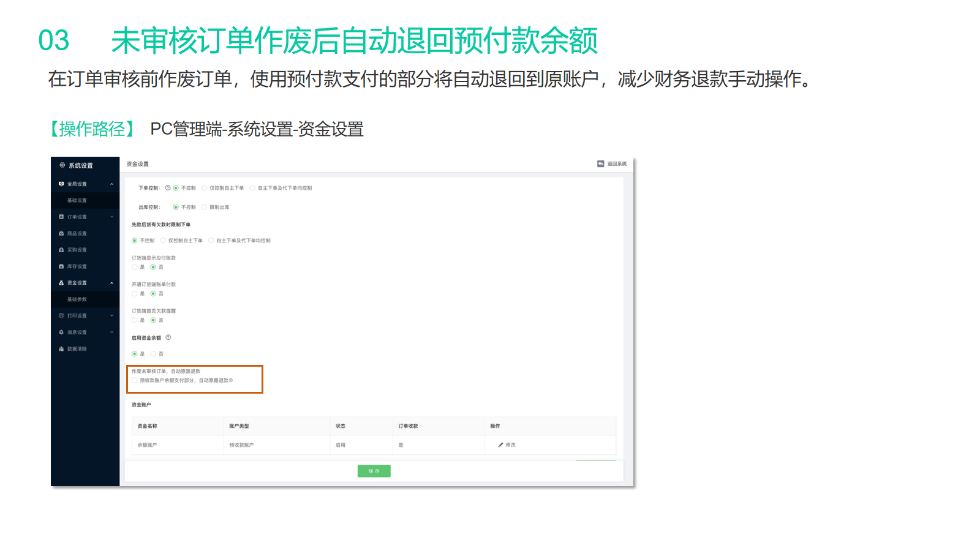980x551 pixels.
Task: Click the green 保存 button
Action: (374, 471)
